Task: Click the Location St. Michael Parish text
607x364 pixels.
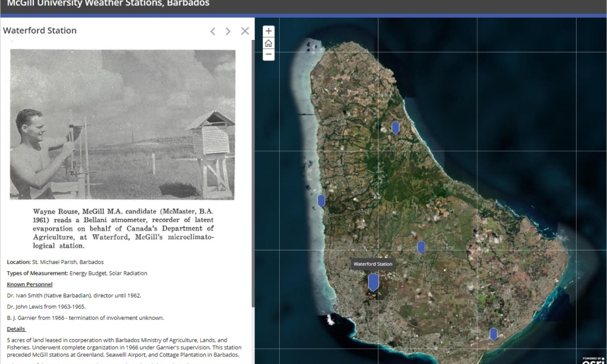Action: 55,262
